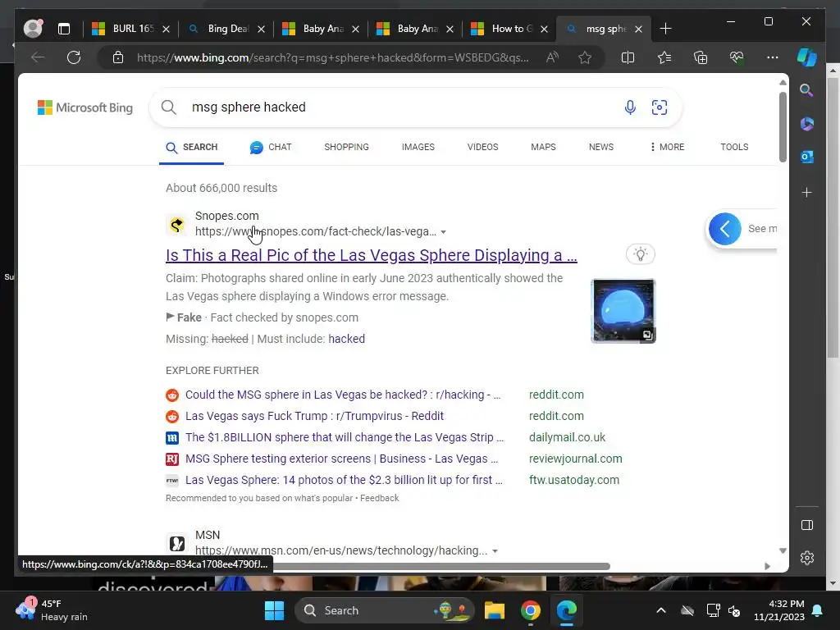
Task: Click the browser address bar URL
Action: 333,57
